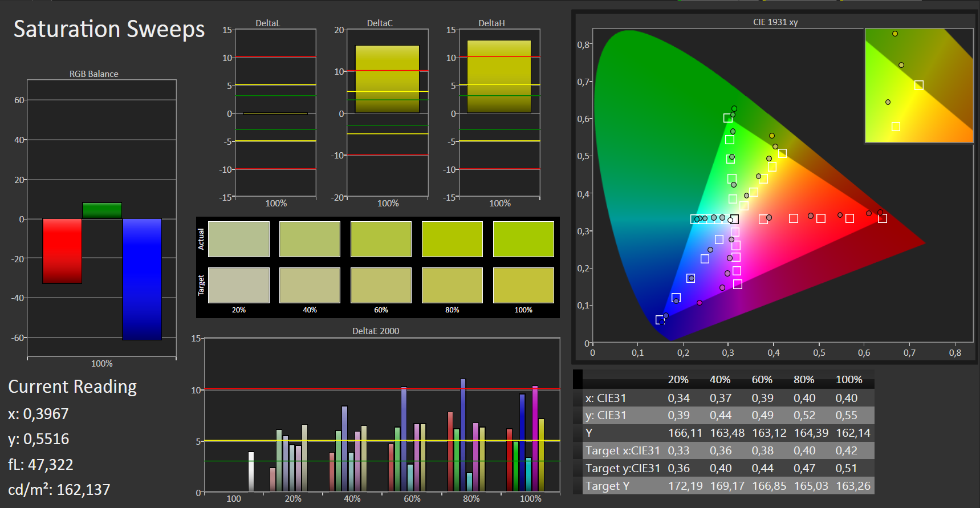Screen dimensions: 980x508
Task: Click the 'DeltaH' chart title
Action: [x=491, y=23]
